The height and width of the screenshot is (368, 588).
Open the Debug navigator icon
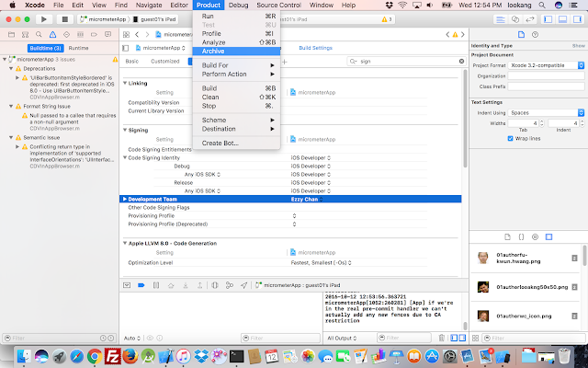[x=80, y=35]
